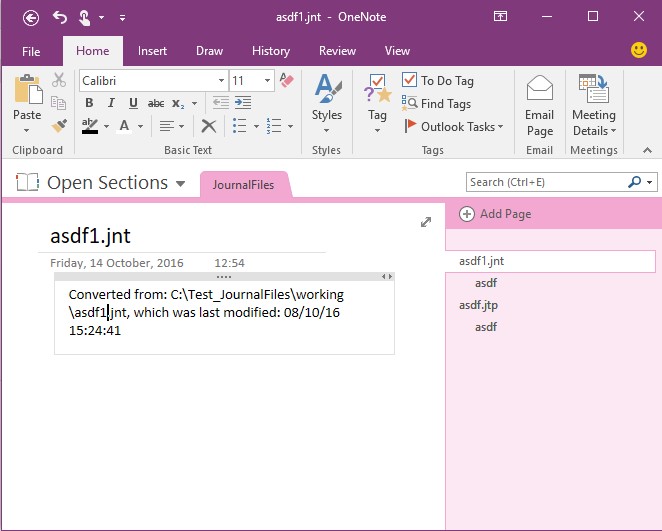Click the notebook icon beside Open Sections
Screen dimensions: 662x531
[27, 182]
